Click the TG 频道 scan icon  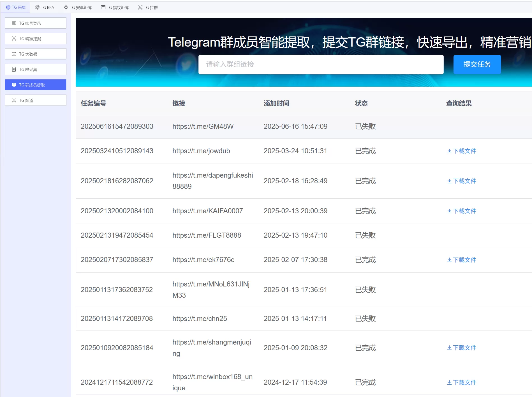point(14,100)
